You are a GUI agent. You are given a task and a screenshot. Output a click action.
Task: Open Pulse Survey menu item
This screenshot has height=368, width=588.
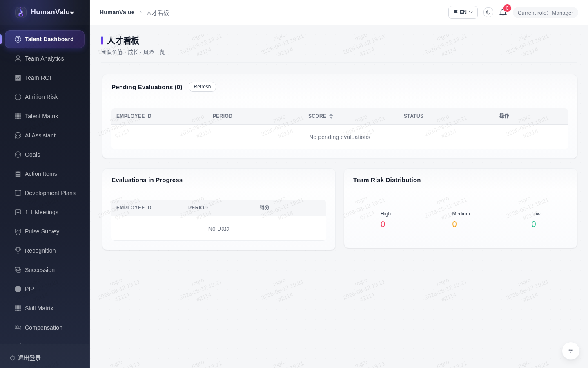[45, 231]
